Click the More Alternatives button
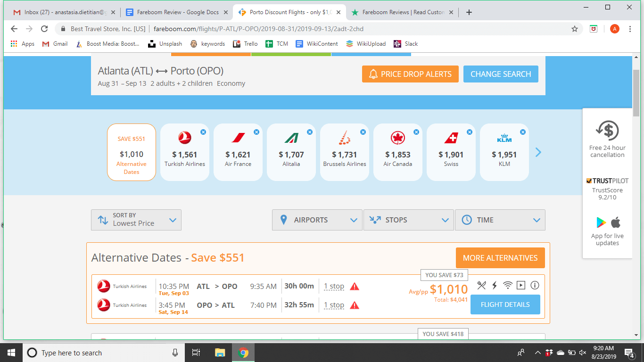 click(x=500, y=258)
